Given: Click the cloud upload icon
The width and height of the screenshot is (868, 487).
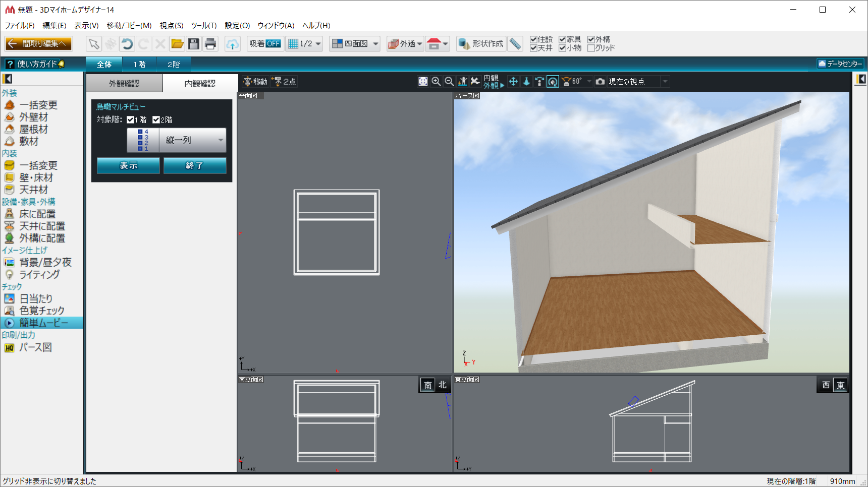Looking at the screenshot, I should point(232,44).
